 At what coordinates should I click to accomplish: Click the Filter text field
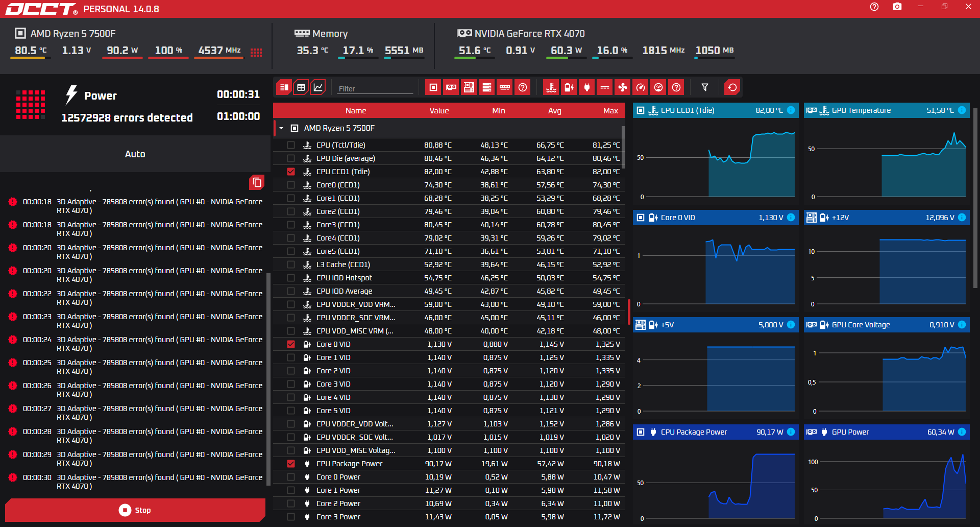(x=375, y=88)
